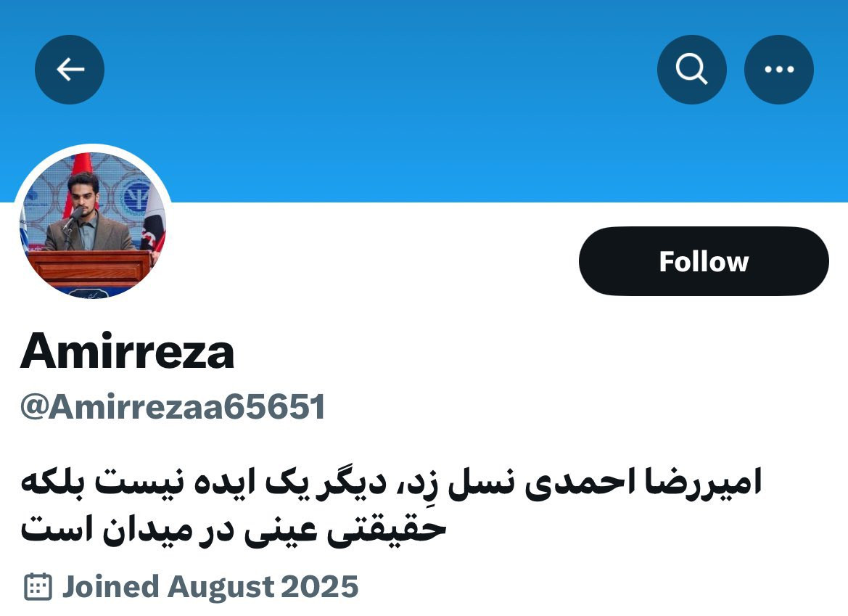Click the calendar icon beside the join date

[38, 586]
